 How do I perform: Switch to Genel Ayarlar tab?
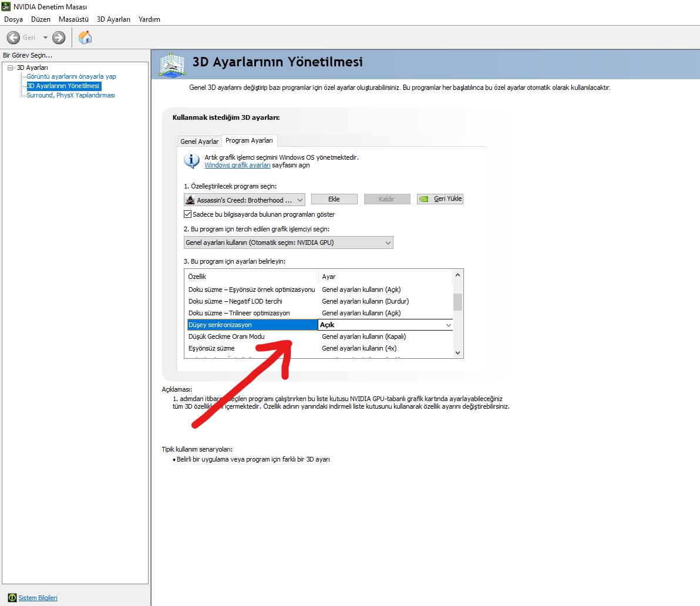(199, 141)
